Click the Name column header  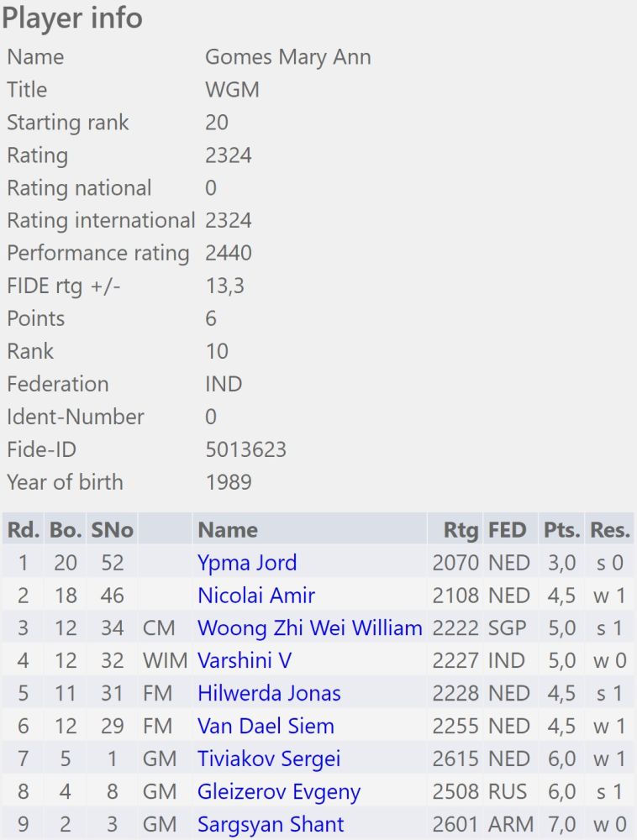(228, 530)
